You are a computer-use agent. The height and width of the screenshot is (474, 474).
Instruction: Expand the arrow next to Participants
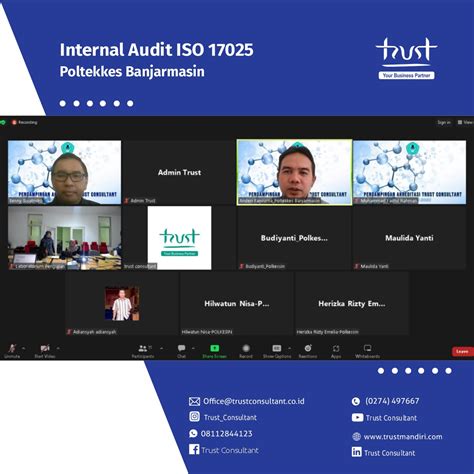pyautogui.click(x=162, y=349)
